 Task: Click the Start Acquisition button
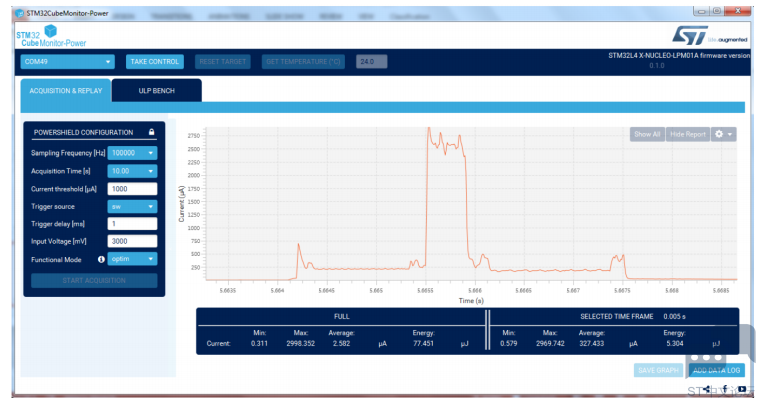pyautogui.click(x=94, y=280)
